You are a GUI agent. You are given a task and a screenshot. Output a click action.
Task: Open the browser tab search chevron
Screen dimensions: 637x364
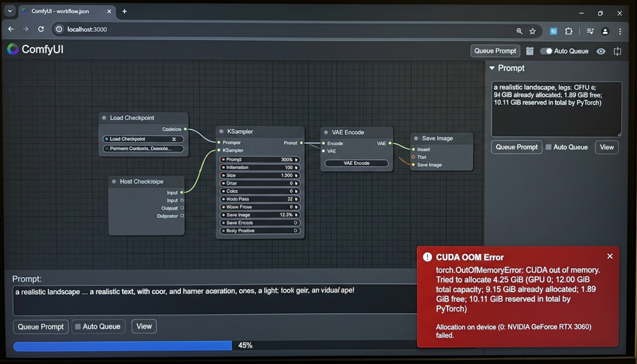(x=10, y=11)
